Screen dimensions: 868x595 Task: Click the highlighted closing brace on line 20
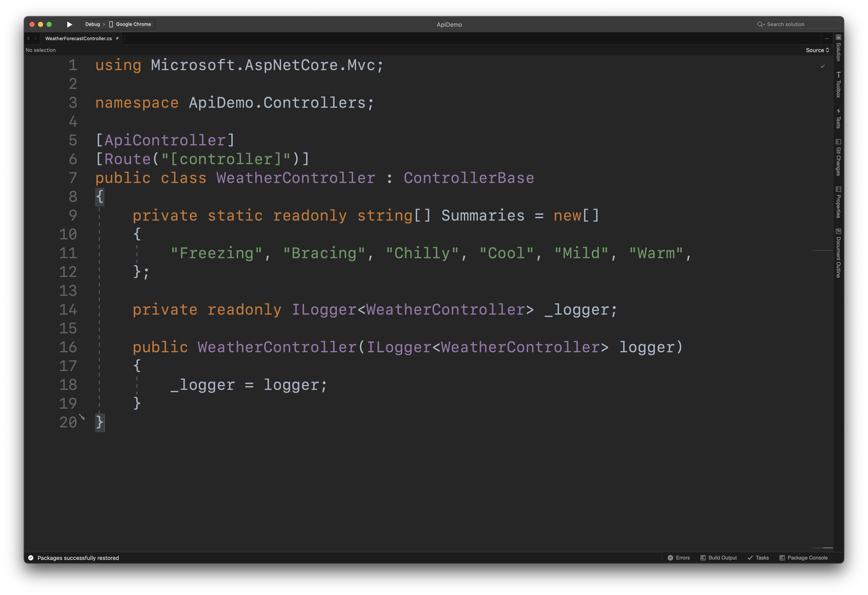[x=100, y=422]
